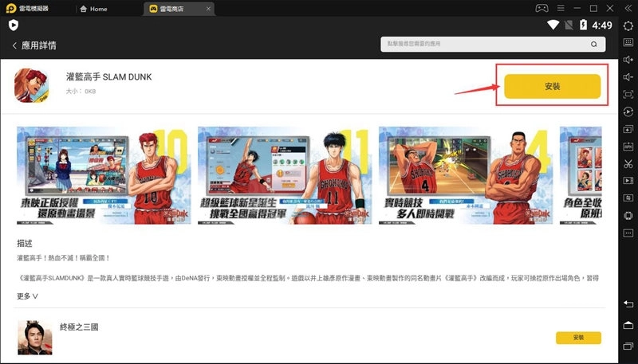The width and height of the screenshot is (638, 364).
Task: Open the number 11 Rukawa screenshot
Action: click(x=285, y=175)
